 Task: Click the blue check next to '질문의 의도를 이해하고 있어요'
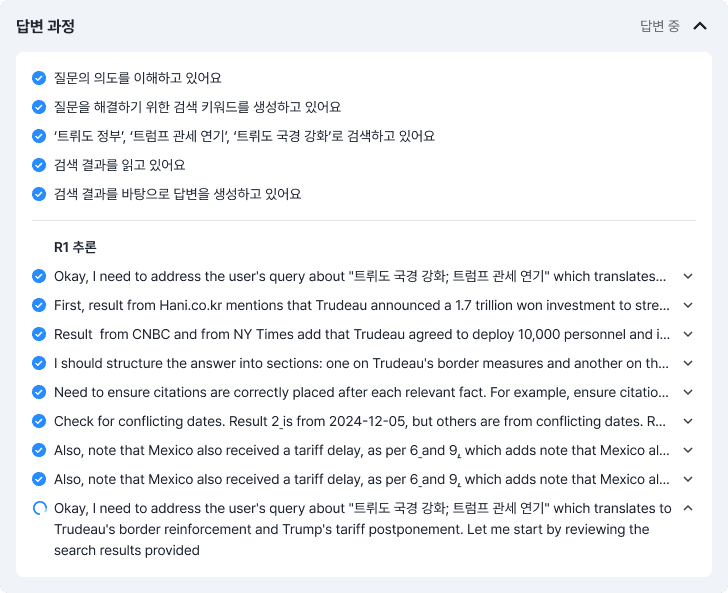coord(39,78)
